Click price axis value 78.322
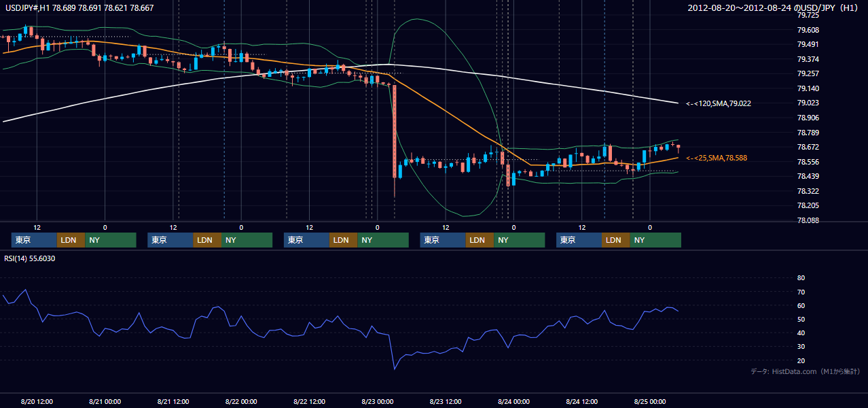Viewport: 868px width, 408px height. click(808, 191)
